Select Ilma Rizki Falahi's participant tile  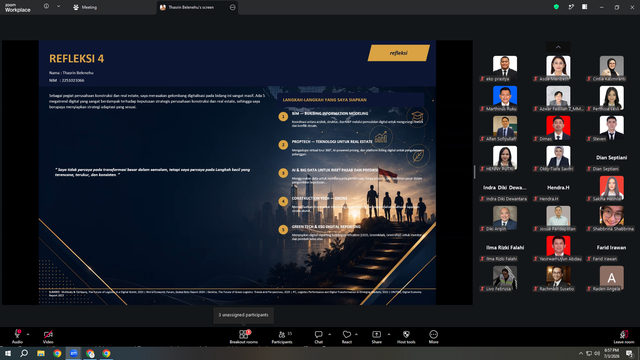coord(504,248)
